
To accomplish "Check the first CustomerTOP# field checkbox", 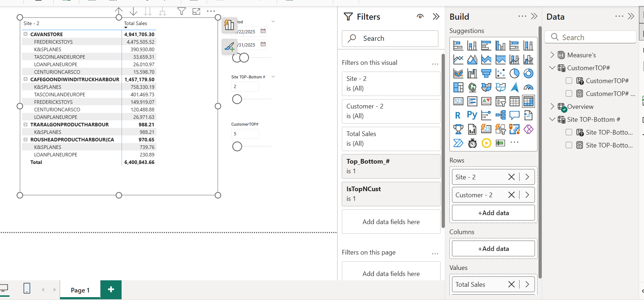I will tap(569, 81).
